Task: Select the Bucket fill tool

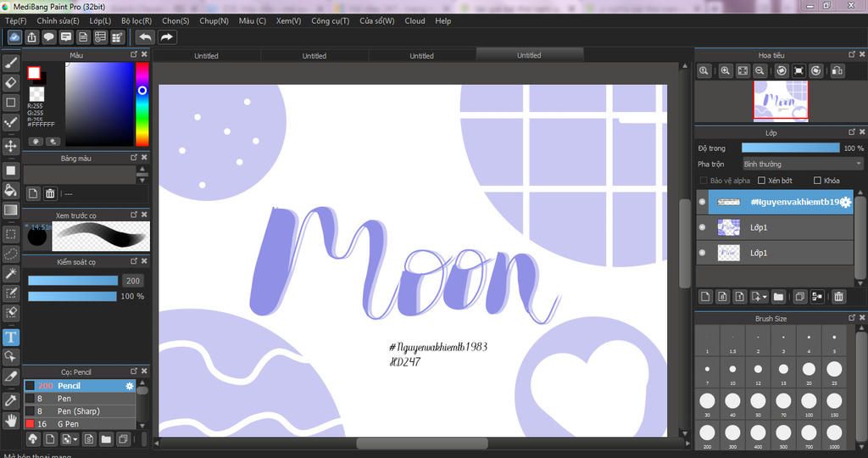Action: coord(10,191)
